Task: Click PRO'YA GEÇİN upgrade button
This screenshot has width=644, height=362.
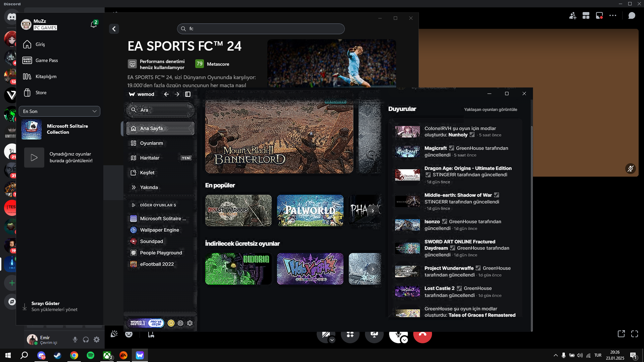Action: tap(156, 323)
